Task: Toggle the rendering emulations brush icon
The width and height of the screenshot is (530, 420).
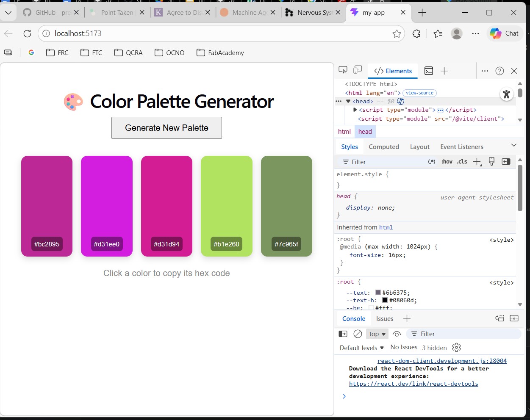Action: click(491, 161)
